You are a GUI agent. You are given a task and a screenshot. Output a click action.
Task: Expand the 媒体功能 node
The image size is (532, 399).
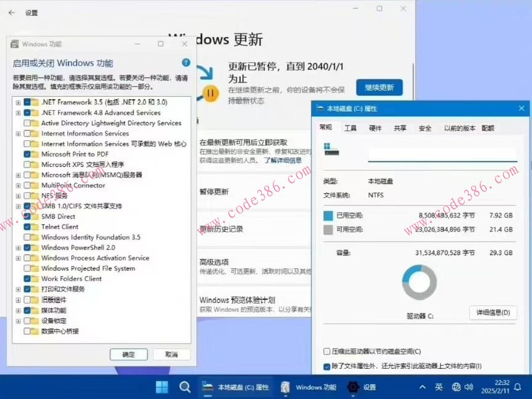(x=18, y=310)
